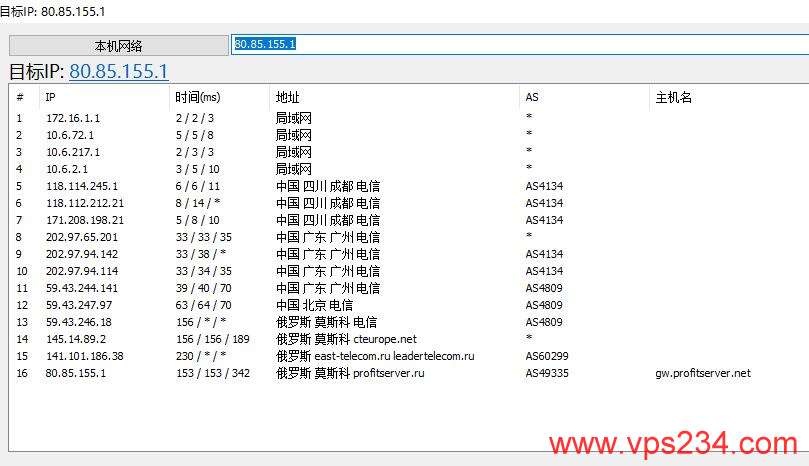809x466 pixels.
Task: Select hop row with IP 171.208.198.21
Action: 409,220
